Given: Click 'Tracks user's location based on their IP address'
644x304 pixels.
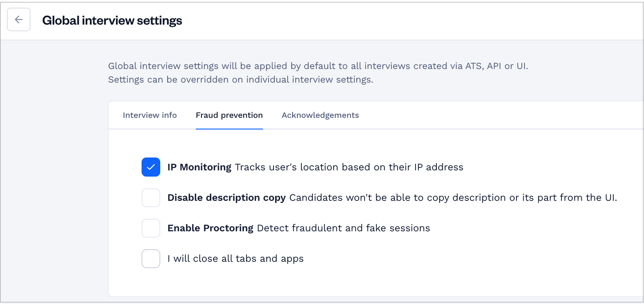Looking at the screenshot, I should point(349,167).
